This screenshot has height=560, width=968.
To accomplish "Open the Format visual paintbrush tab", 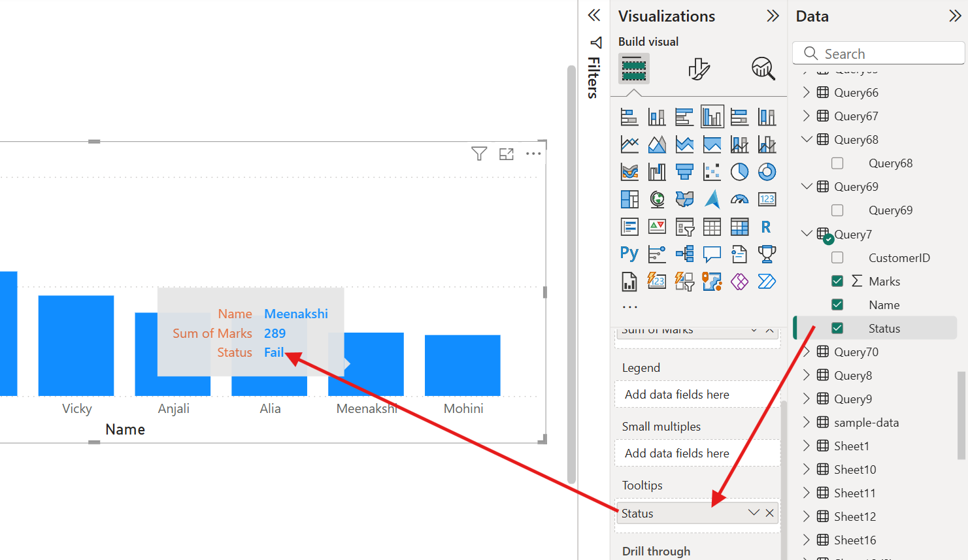I will [x=699, y=69].
